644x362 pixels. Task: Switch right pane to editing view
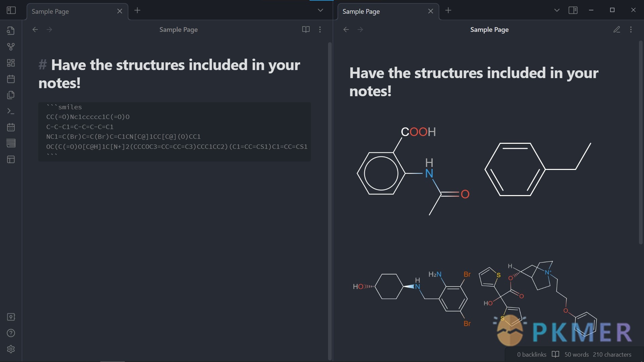[x=616, y=29]
